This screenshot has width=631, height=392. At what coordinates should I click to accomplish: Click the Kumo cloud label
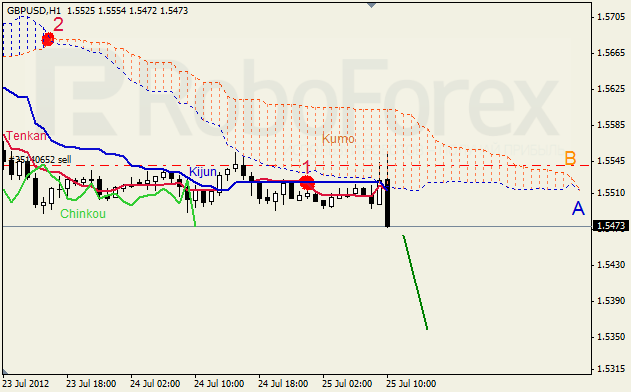point(338,139)
